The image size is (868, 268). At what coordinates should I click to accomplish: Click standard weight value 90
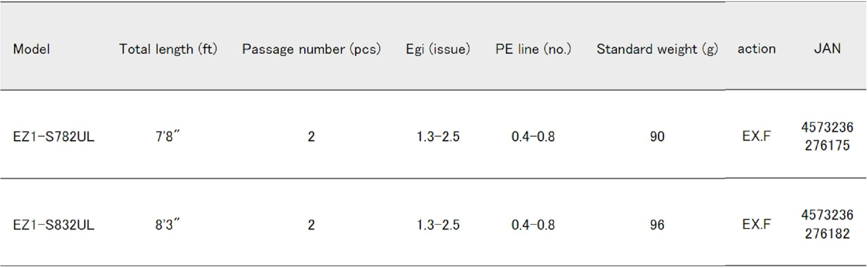[657, 137]
